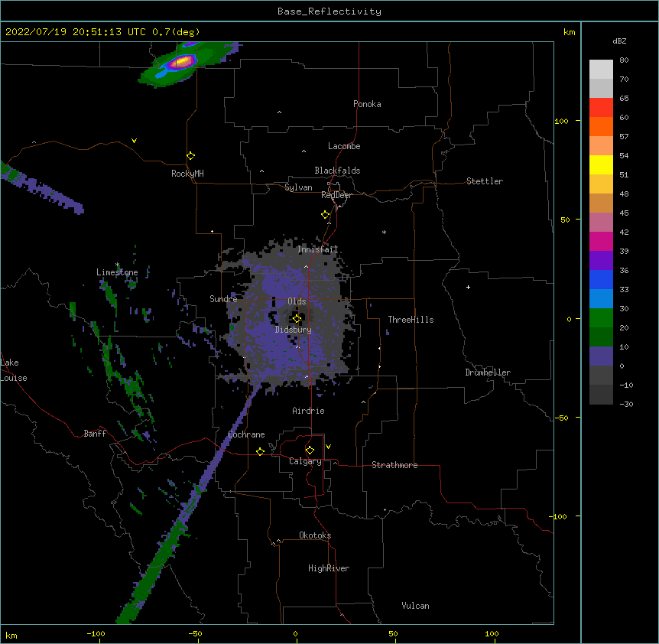Click the Louise label at left edge
The width and height of the screenshot is (659, 644).
(14, 378)
